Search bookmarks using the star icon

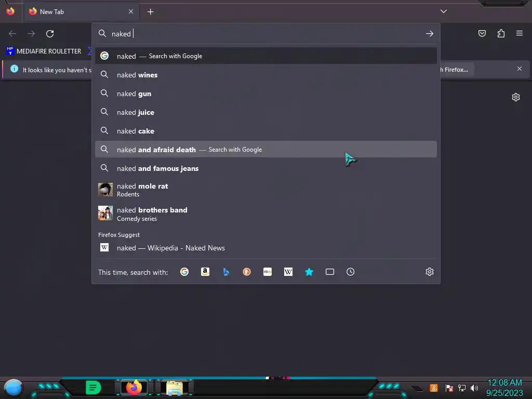point(309,272)
